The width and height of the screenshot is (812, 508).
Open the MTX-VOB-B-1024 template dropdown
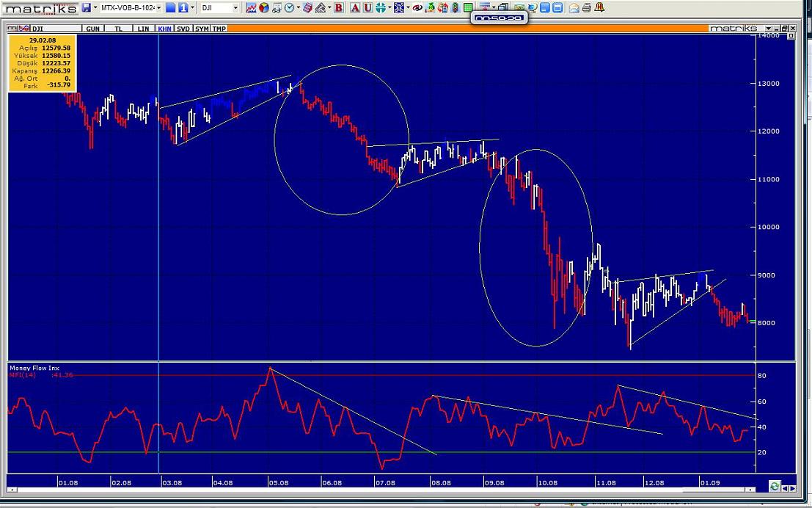pyautogui.click(x=158, y=7)
